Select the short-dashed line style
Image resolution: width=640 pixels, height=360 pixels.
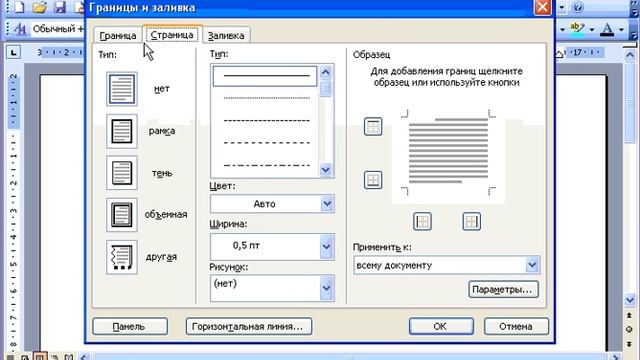tap(267, 121)
